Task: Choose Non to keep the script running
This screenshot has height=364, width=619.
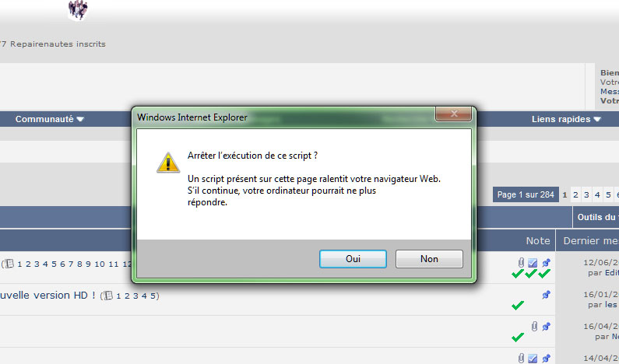Action: point(429,259)
